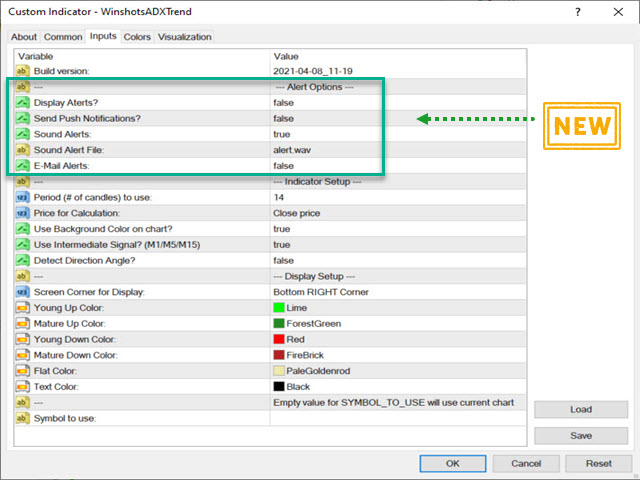Click the Young Up Color row icon
The image size is (640, 480).
point(22,307)
